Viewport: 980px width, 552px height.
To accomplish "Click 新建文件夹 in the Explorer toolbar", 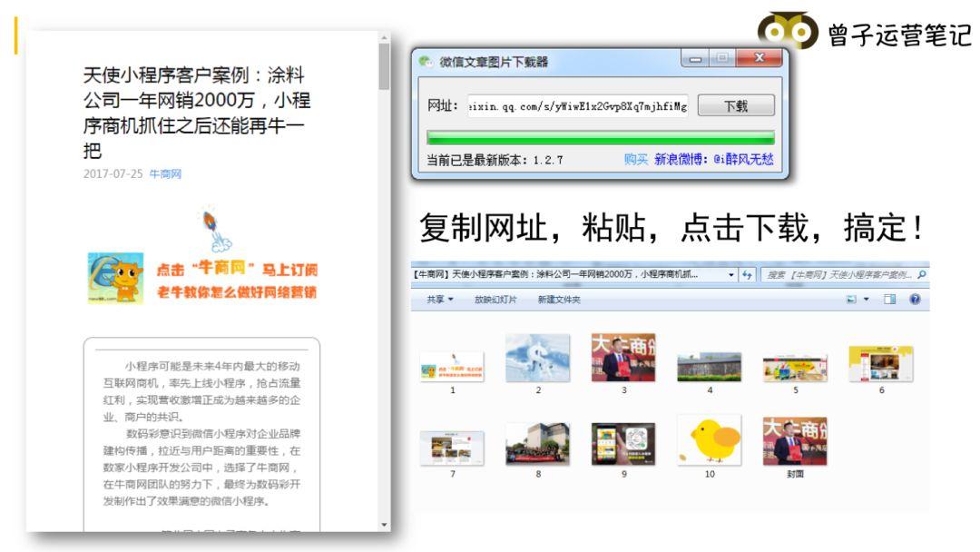I will pyautogui.click(x=559, y=300).
